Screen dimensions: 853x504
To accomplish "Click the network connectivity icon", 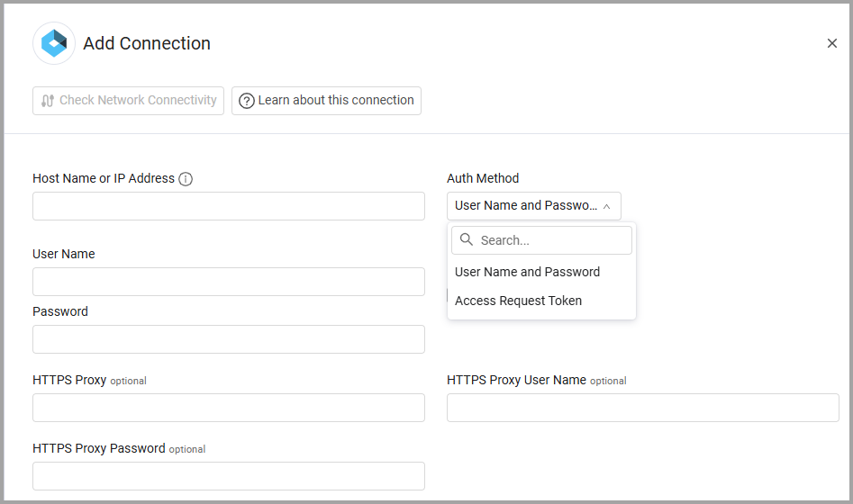I will pos(48,101).
